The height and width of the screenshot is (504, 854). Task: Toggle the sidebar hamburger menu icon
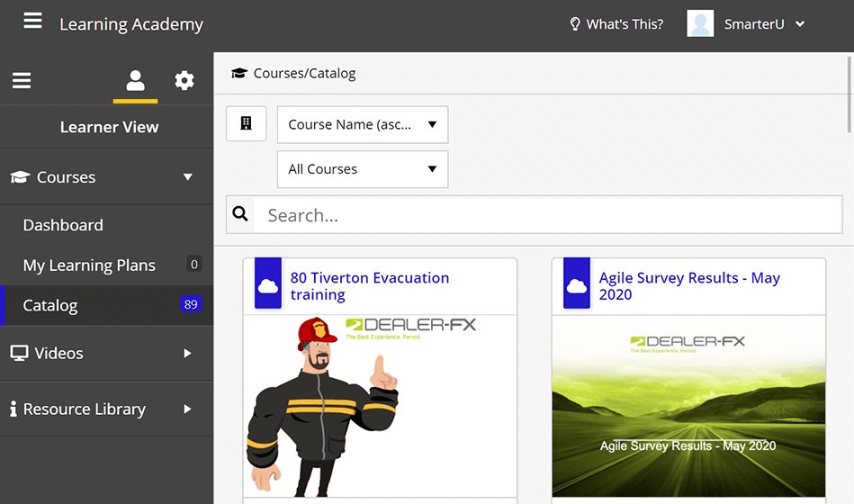[22, 81]
